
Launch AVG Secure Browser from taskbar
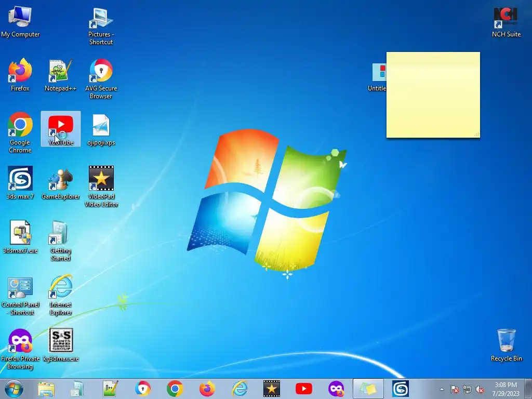[x=143, y=389]
